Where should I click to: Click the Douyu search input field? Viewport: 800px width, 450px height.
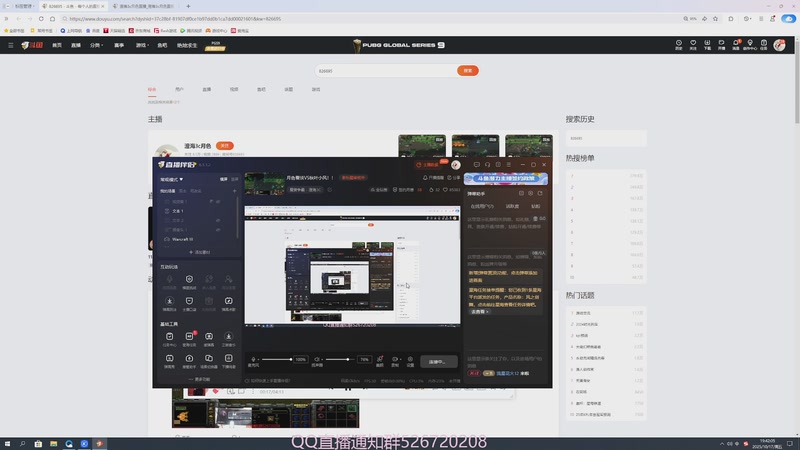pyautogui.click(x=386, y=70)
